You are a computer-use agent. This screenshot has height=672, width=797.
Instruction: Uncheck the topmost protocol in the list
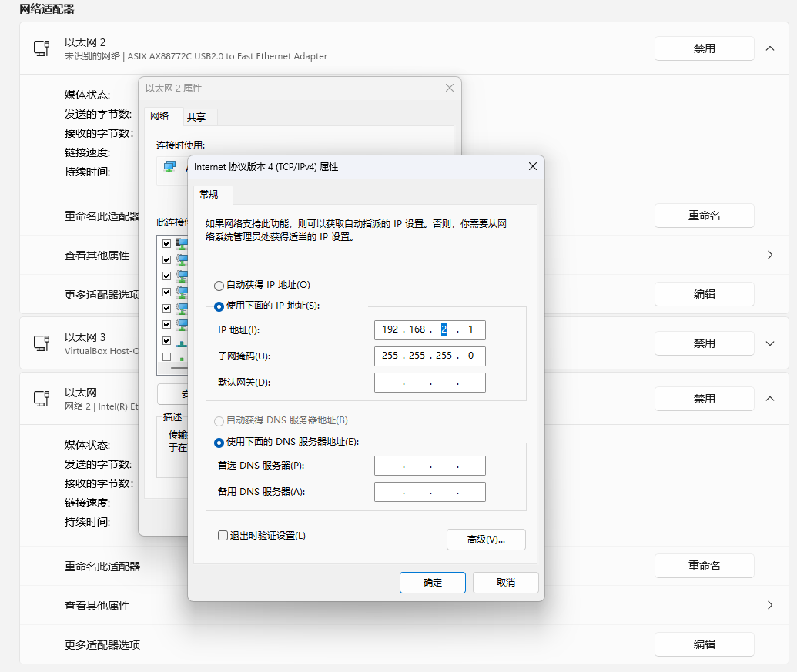pos(166,242)
